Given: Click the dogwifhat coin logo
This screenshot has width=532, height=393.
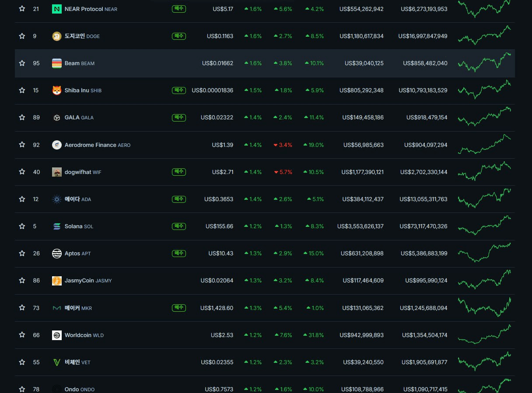Looking at the screenshot, I should [57, 172].
